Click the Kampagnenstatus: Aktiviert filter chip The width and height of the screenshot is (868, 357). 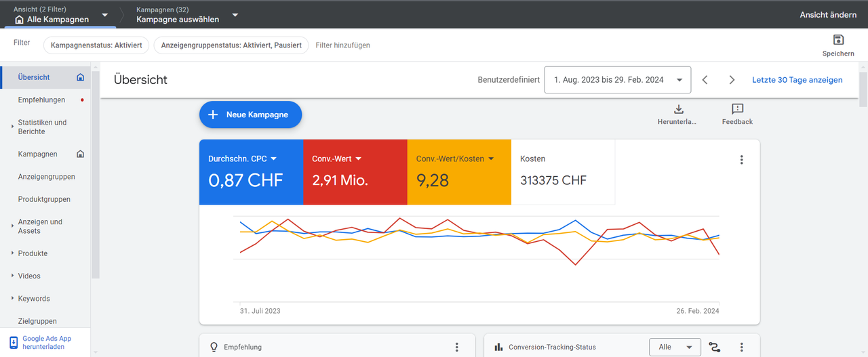coord(96,45)
